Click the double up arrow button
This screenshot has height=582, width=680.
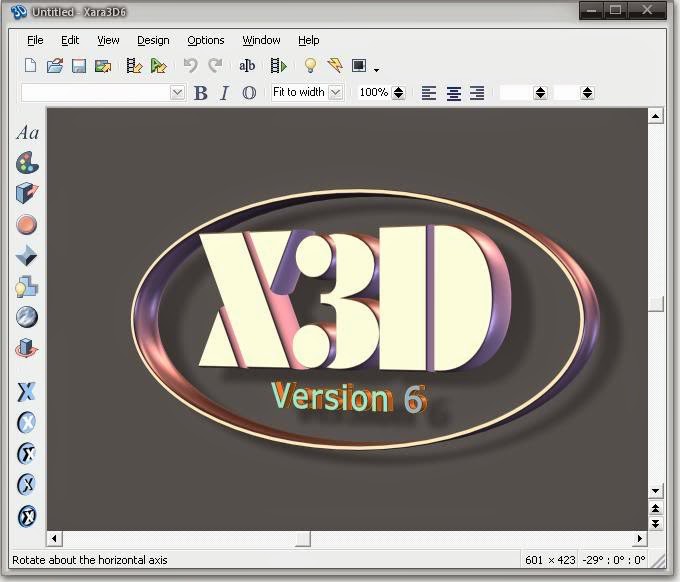click(x=655, y=508)
